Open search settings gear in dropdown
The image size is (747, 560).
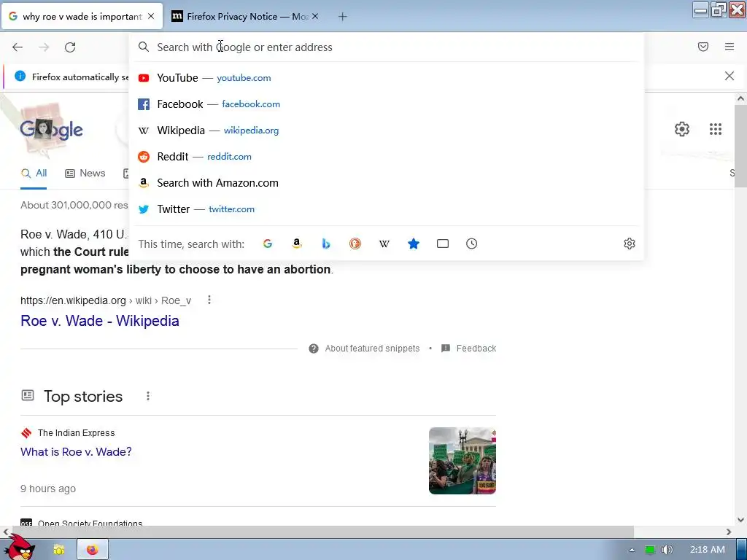[x=630, y=244]
